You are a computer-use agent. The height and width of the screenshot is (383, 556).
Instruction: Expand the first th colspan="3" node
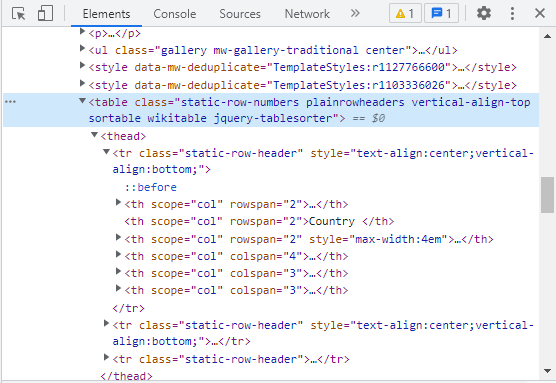coord(118,271)
